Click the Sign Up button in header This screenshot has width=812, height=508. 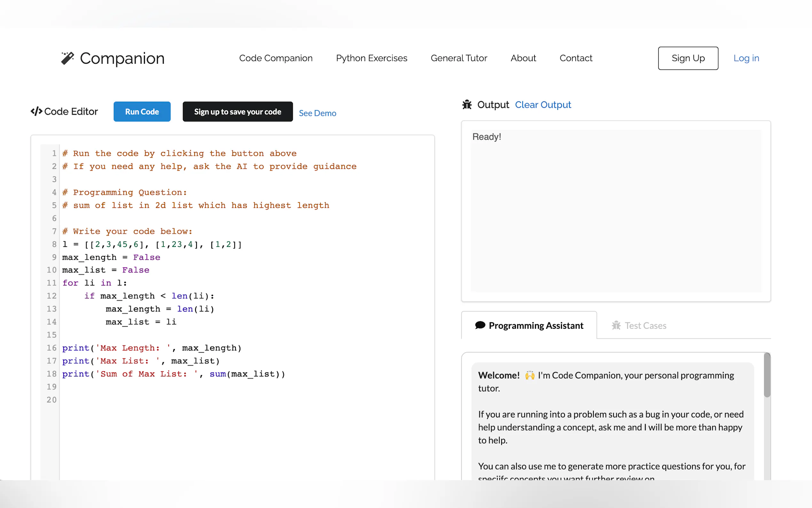tap(688, 58)
